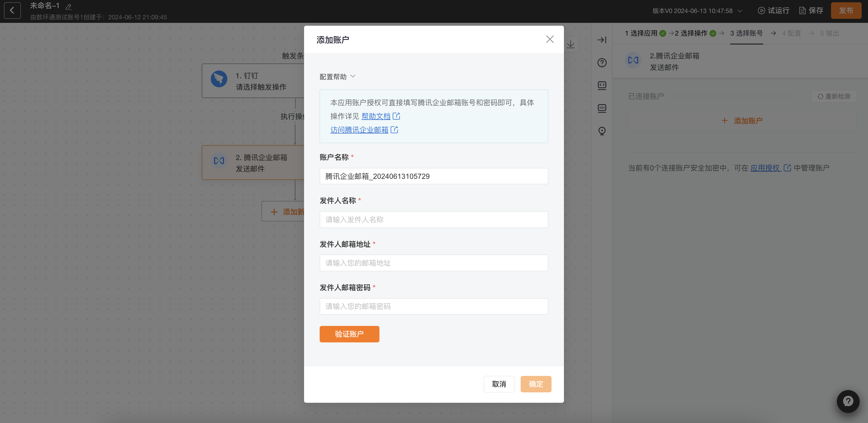Click the 发布 publish button
This screenshot has width=868, height=423.
(x=846, y=10)
